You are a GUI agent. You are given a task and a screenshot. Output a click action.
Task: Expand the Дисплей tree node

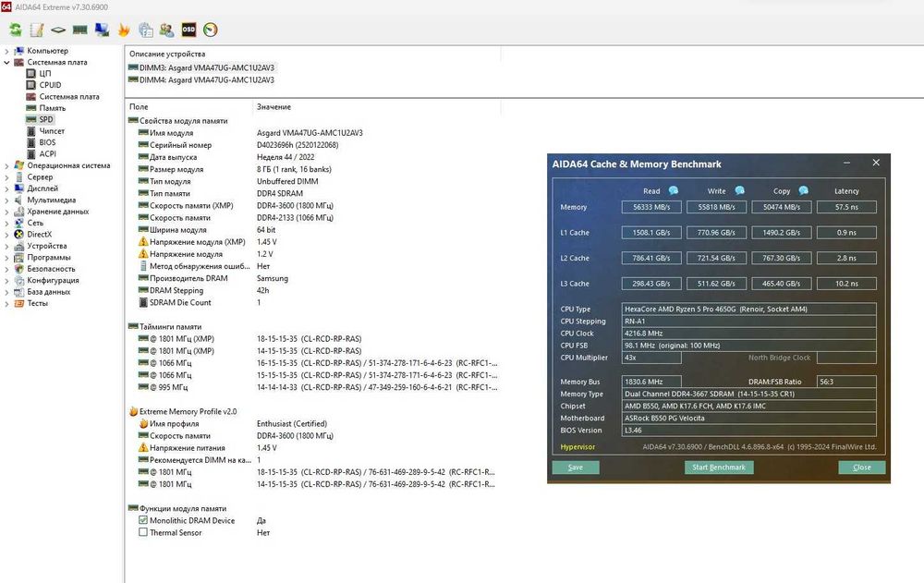pyautogui.click(x=6, y=188)
